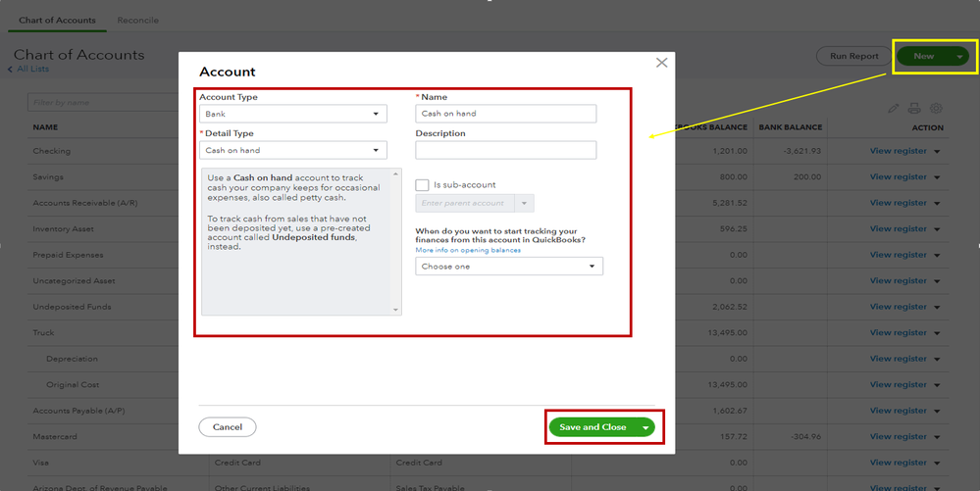
Task: Click View register for Undeposited Funds row
Action: click(x=899, y=307)
